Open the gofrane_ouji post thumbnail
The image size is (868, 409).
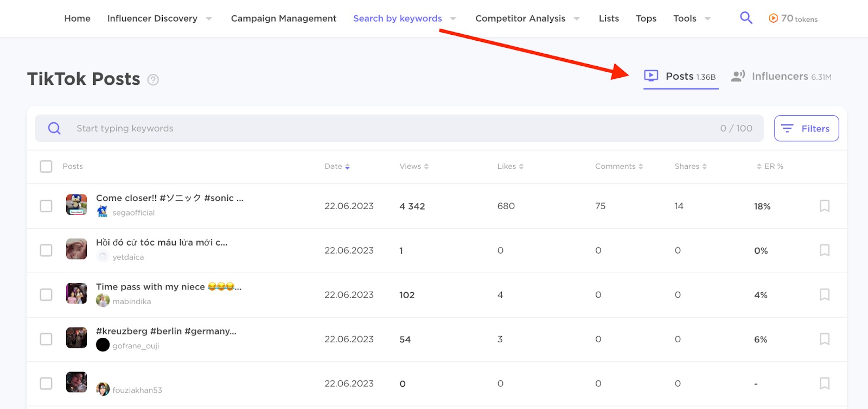pos(76,338)
